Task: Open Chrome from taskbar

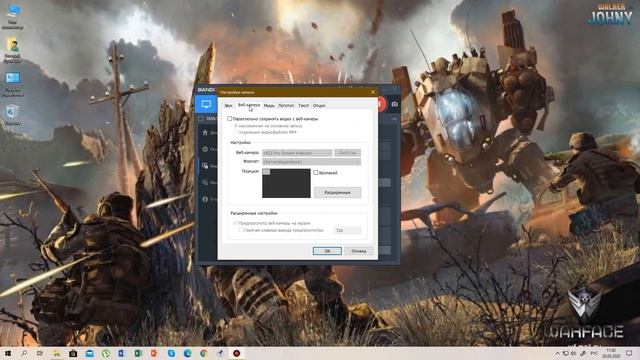Action: point(204,353)
